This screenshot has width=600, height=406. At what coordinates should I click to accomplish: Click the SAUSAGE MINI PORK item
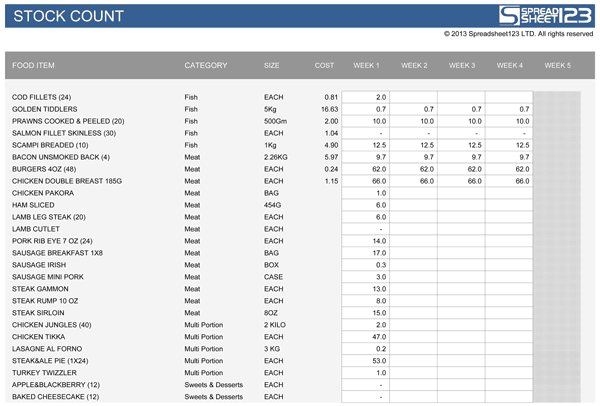coord(48,277)
